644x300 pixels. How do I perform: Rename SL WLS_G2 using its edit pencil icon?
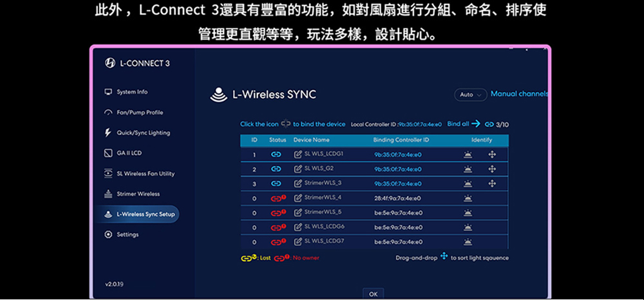point(298,169)
